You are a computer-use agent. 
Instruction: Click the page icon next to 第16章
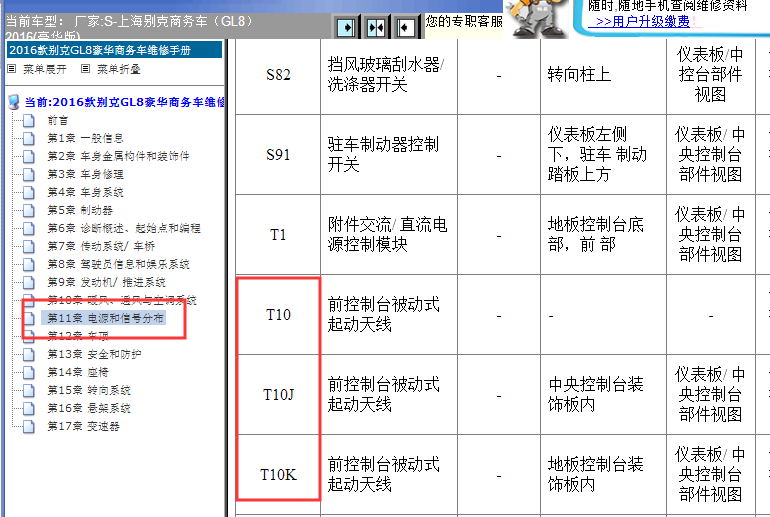point(29,408)
